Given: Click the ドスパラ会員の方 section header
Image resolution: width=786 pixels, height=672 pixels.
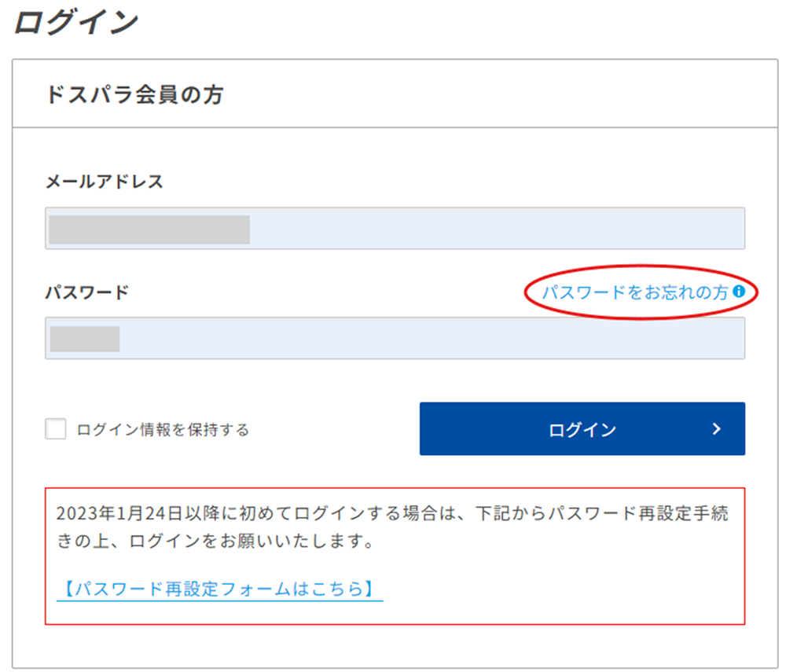Looking at the screenshot, I should (x=135, y=94).
